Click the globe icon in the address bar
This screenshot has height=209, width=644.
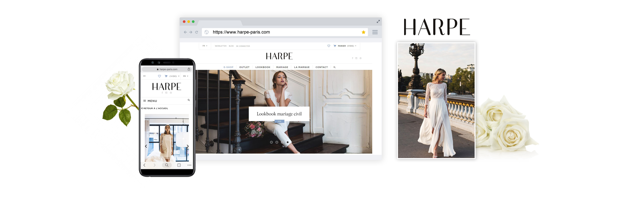[206, 32]
